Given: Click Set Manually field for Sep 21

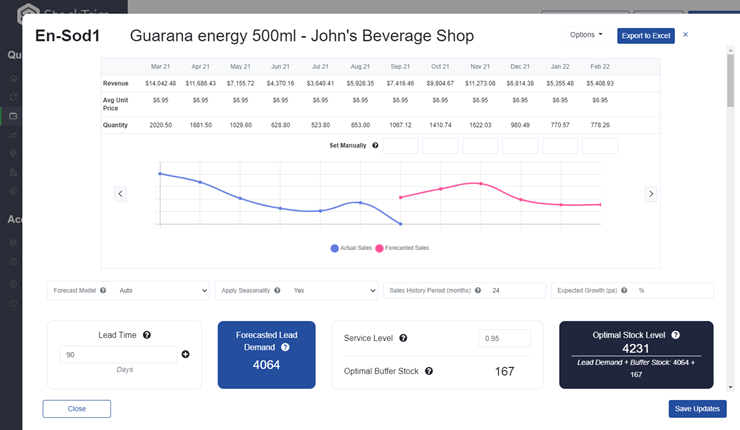Looking at the screenshot, I should tap(400, 146).
